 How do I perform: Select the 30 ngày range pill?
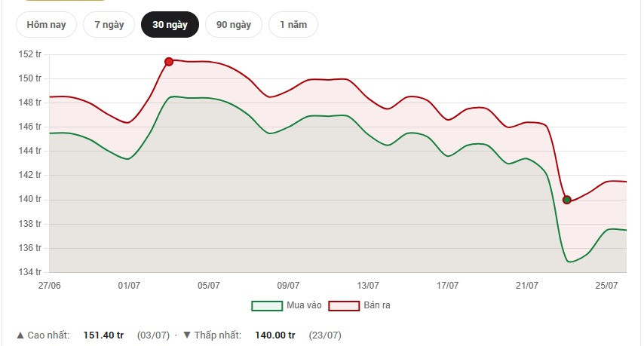point(170,25)
